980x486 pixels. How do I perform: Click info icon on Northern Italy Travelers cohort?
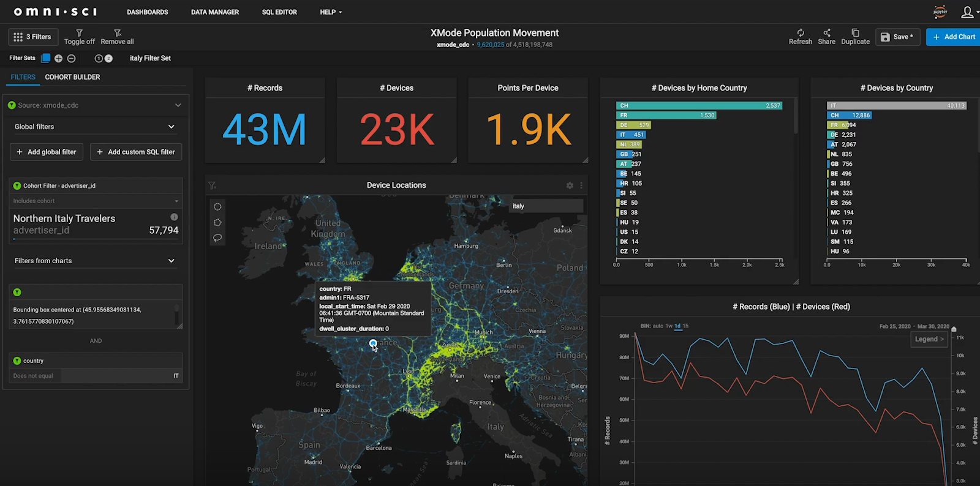pyautogui.click(x=174, y=217)
